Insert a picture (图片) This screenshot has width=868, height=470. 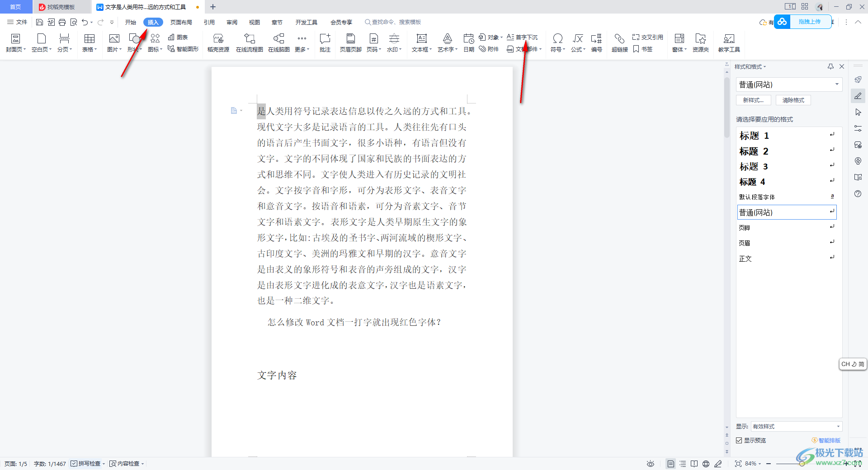point(114,43)
